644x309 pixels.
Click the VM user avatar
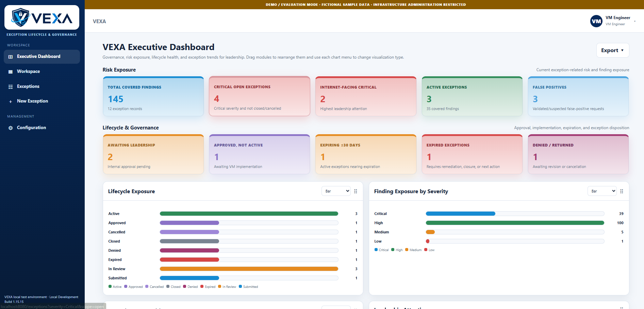[596, 21]
